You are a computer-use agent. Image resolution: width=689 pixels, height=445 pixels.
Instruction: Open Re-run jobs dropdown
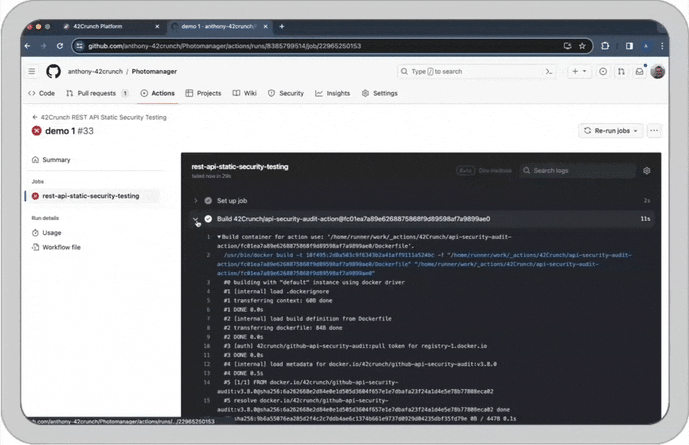click(x=610, y=130)
